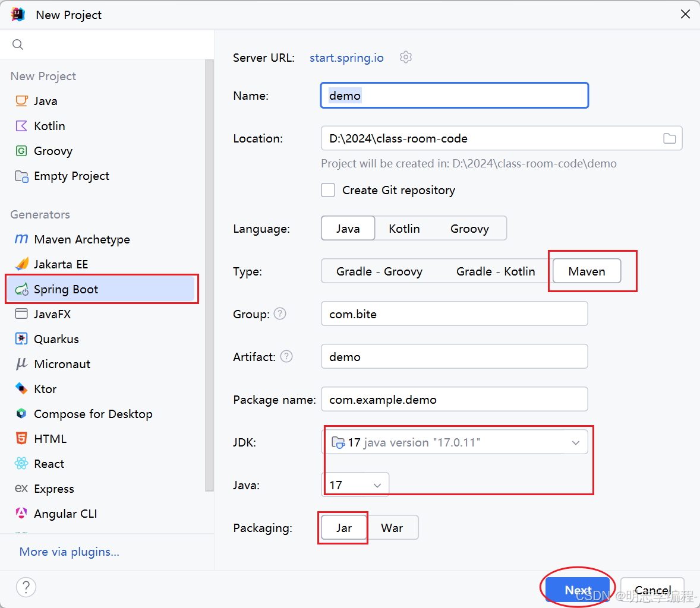Click the Group help question mark
700x608 pixels.
(280, 313)
